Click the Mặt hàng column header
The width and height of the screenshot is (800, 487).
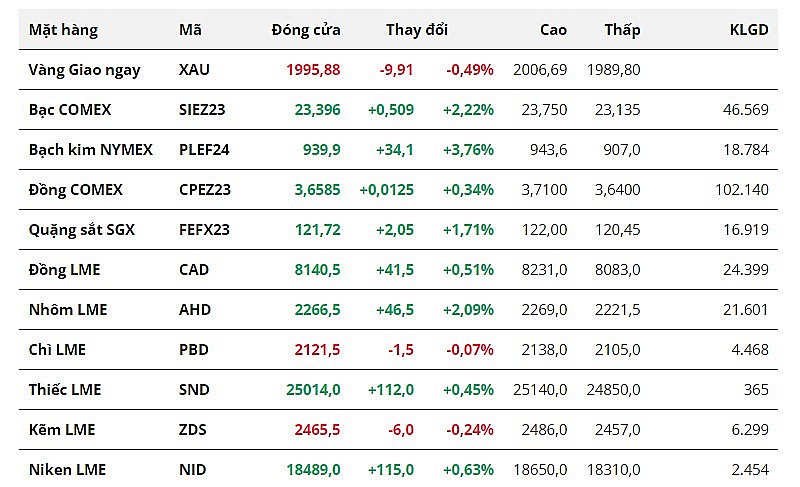coord(63,30)
